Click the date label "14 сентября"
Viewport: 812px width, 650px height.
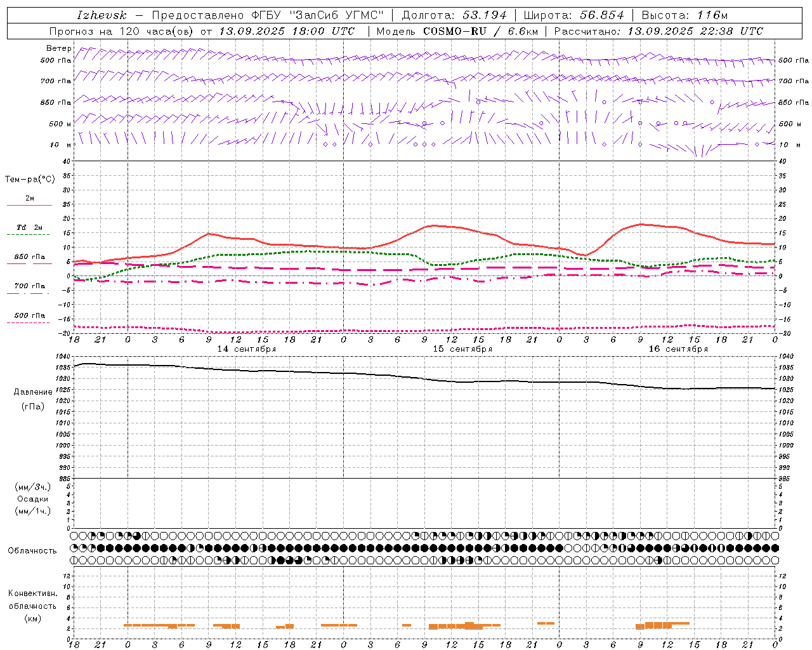247,349
